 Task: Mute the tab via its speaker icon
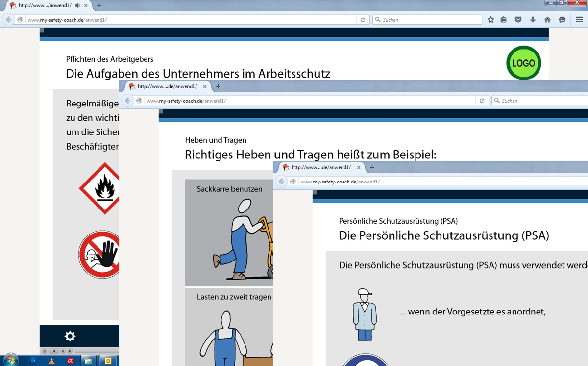77,5
